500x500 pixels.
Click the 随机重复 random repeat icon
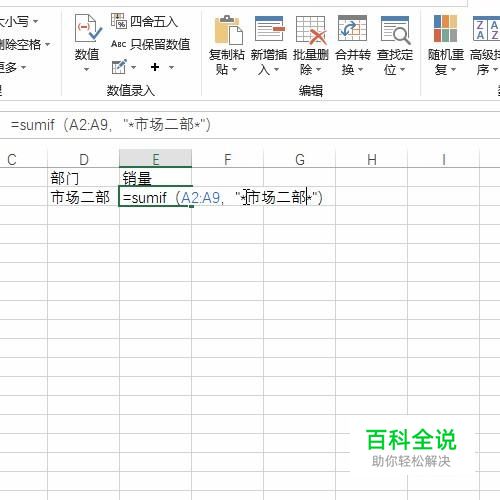(x=445, y=29)
